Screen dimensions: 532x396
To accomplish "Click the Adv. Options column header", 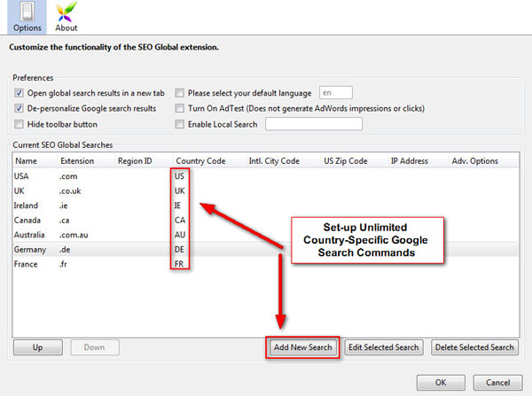I will 484,160.
